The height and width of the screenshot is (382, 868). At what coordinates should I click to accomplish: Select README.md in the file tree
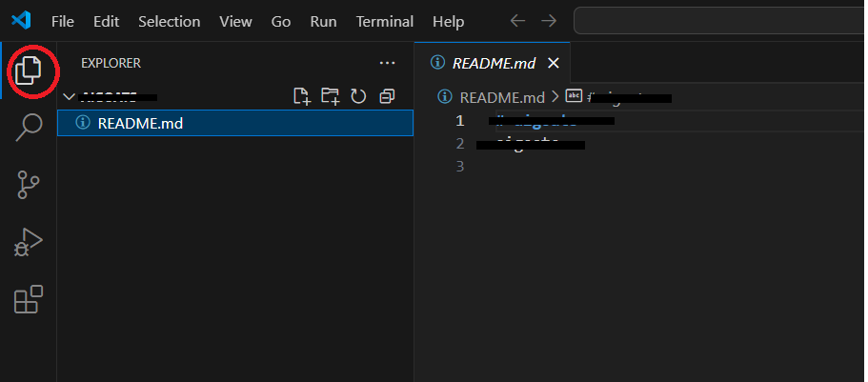pyautogui.click(x=140, y=123)
